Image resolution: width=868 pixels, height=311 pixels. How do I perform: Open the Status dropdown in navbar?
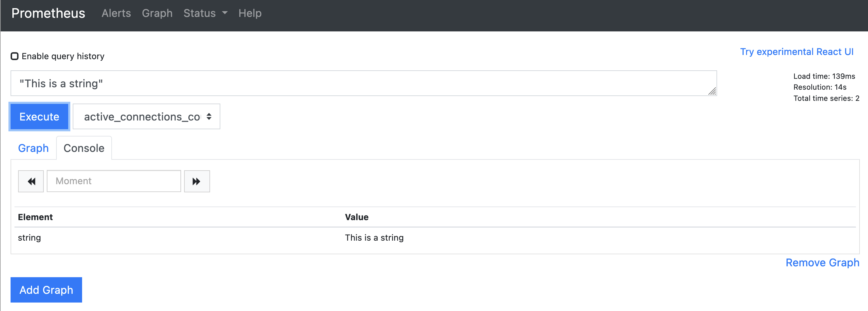tap(206, 13)
